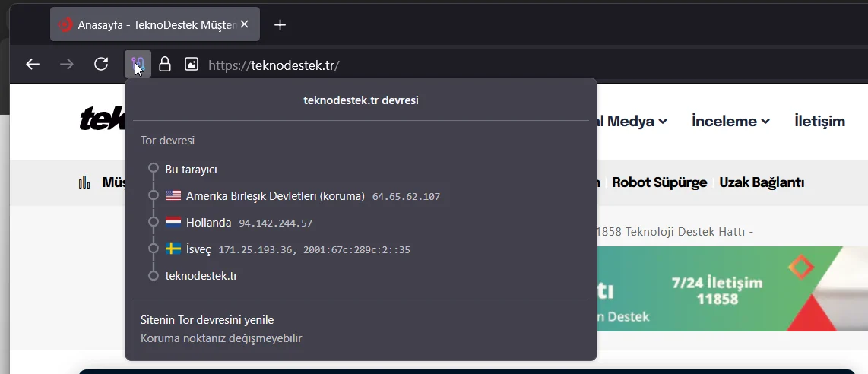Click the TeknoDestek site logo
The image size is (868, 374).
coord(102,119)
